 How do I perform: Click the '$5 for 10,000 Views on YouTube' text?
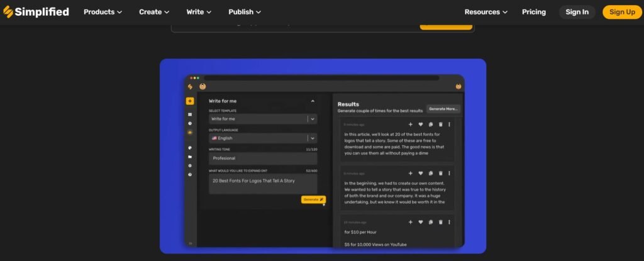pyautogui.click(x=375, y=245)
